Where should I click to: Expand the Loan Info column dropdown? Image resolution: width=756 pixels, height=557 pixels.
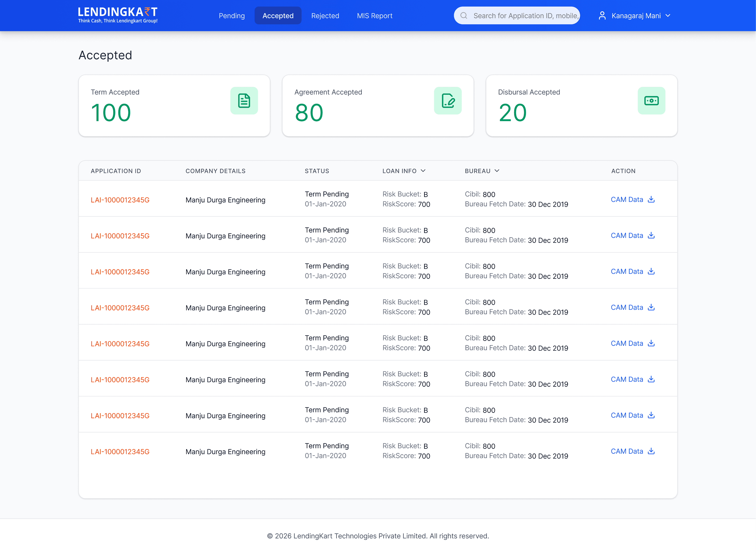pyautogui.click(x=423, y=171)
